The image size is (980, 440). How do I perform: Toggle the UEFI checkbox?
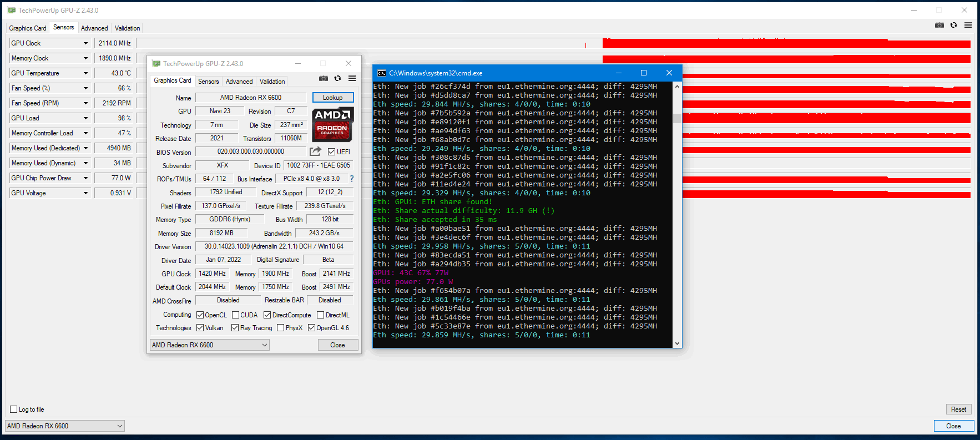[x=331, y=151]
